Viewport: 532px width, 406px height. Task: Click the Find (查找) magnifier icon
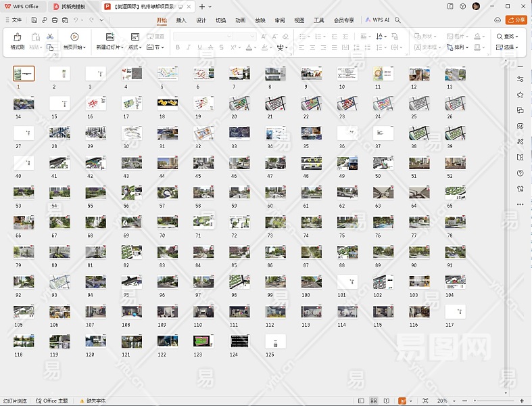(x=500, y=37)
